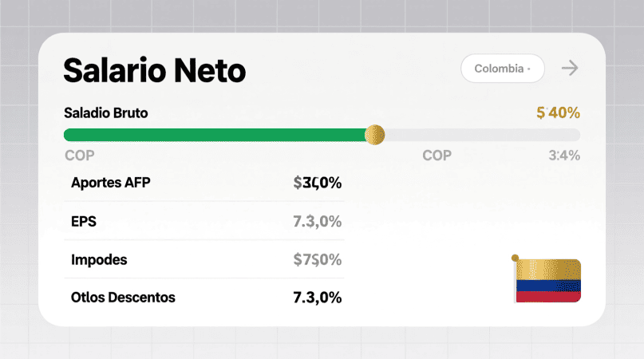Screen dimensions: 644x359
Task: Click the $75,0% Impodes value
Action: click(x=318, y=259)
